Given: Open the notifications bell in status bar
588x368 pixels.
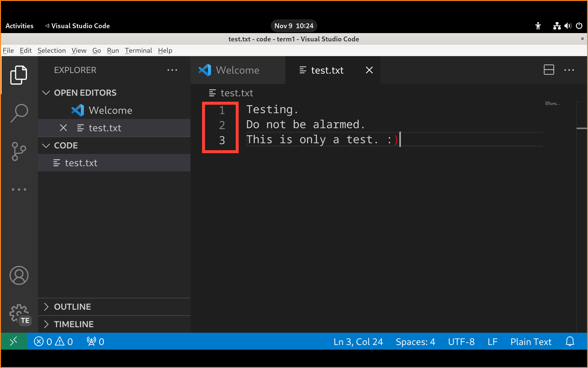Looking at the screenshot, I should pos(570,342).
